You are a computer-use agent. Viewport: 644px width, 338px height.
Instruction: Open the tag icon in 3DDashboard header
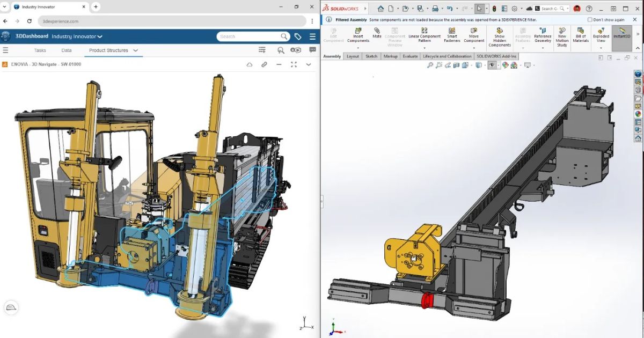298,36
